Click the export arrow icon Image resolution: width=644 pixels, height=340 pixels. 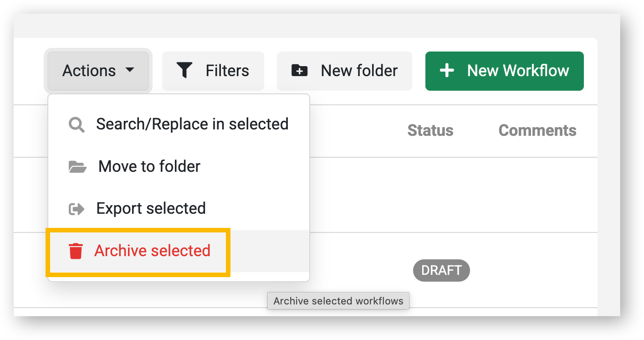point(77,209)
